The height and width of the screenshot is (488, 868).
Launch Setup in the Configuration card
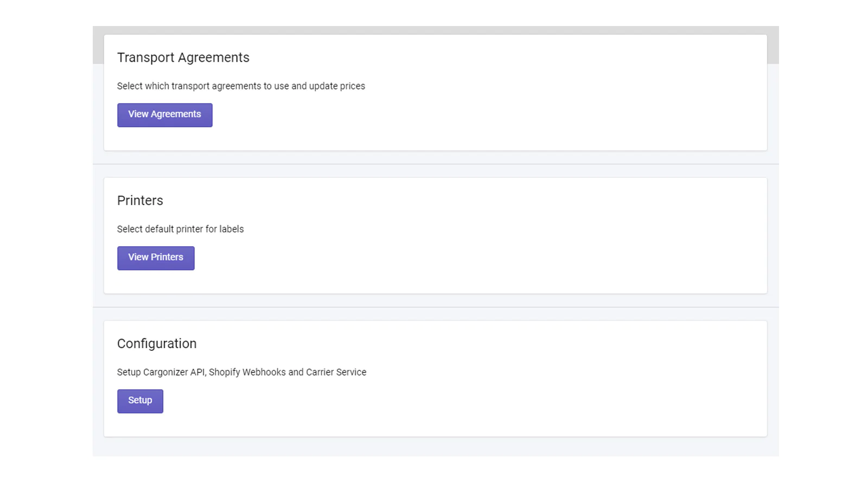tap(140, 401)
